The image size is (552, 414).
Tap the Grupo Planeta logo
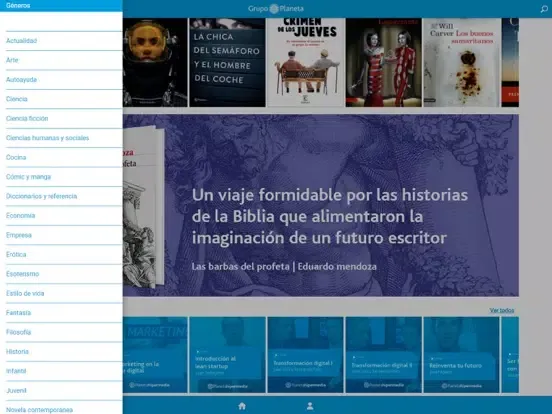click(x=276, y=8)
